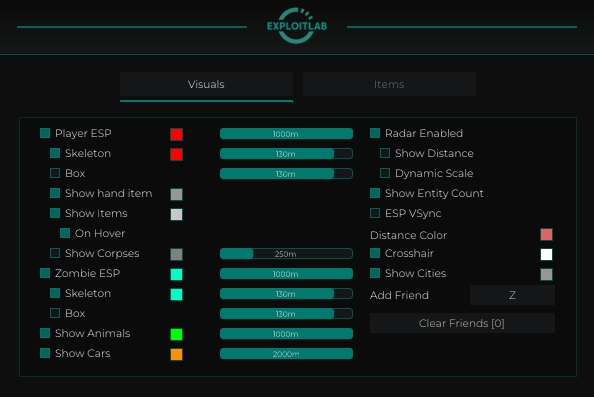
Task: Enable the Dynamic Scale checkbox
Action: tap(385, 173)
